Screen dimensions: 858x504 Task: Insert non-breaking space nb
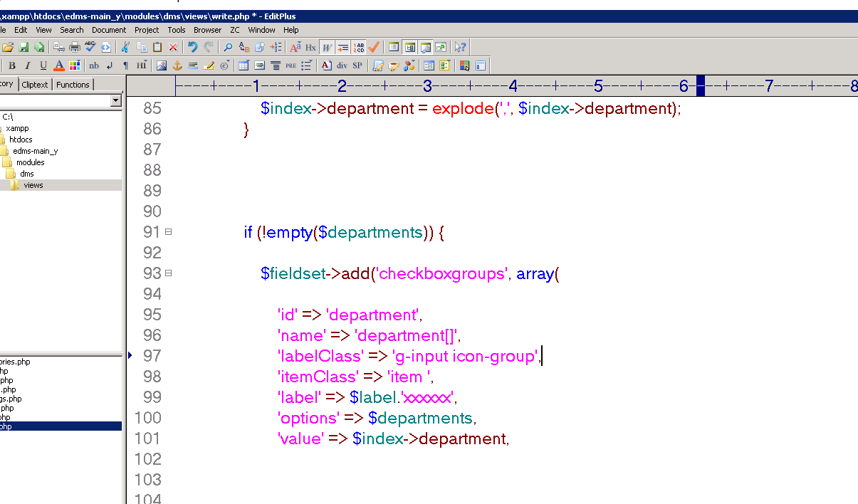[x=94, y=65]
